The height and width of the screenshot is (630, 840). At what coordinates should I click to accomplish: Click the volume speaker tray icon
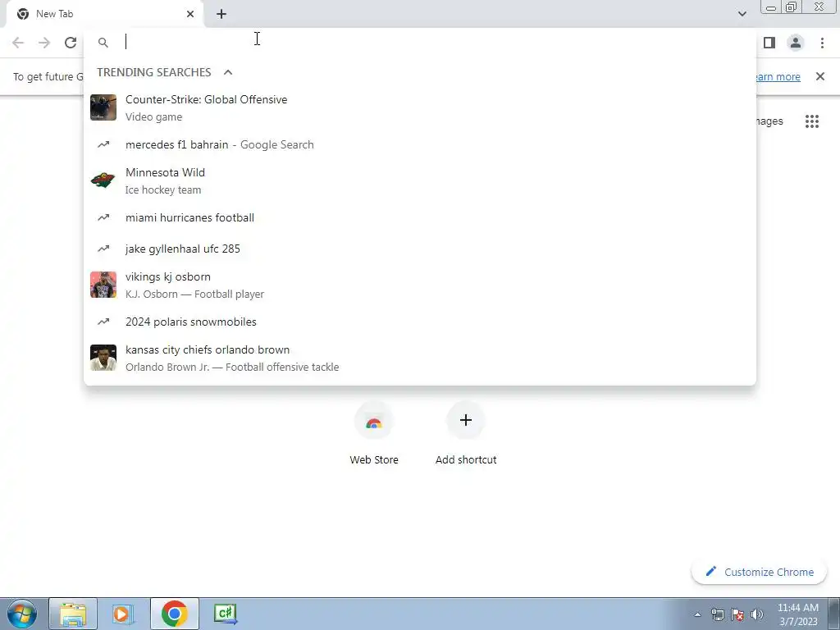point(757,614)
